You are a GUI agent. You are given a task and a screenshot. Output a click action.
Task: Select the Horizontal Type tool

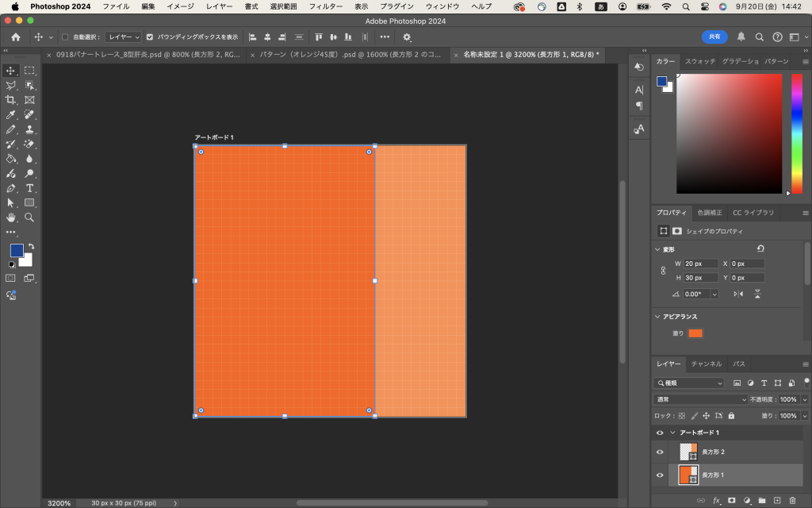pos(29,188)
